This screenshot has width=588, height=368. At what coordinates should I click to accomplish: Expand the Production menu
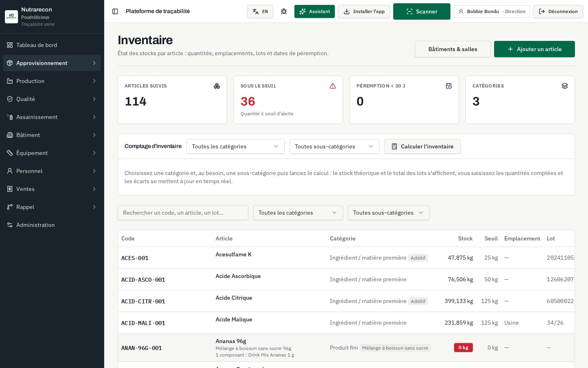52,81
